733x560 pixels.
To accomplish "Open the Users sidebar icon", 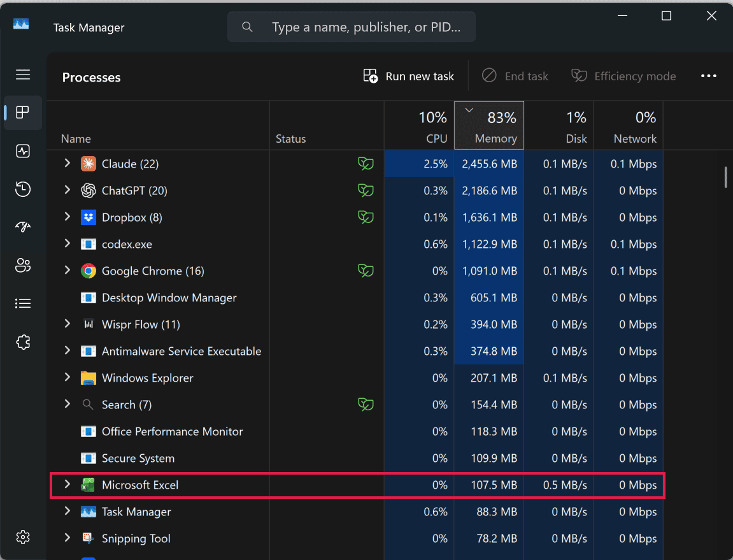I will point(23,265).
